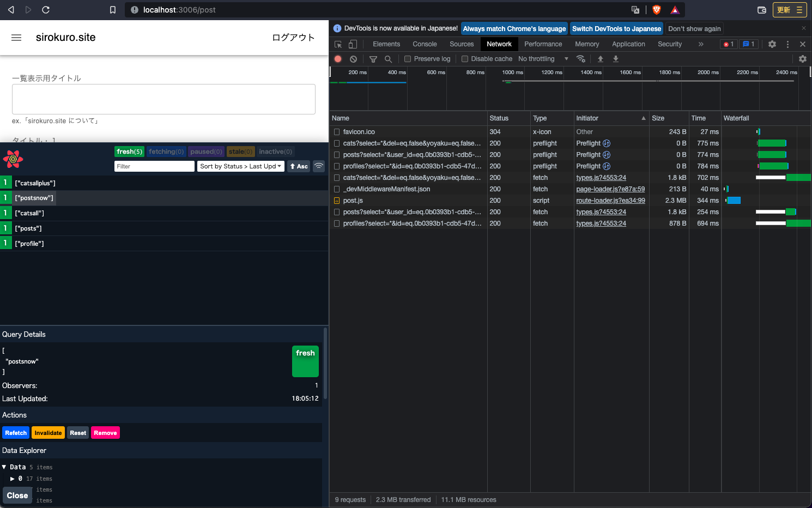Open the network filter funnel icon
This screenshot has width=812, height=508.
pyautogui.click(x=373, y=59)
